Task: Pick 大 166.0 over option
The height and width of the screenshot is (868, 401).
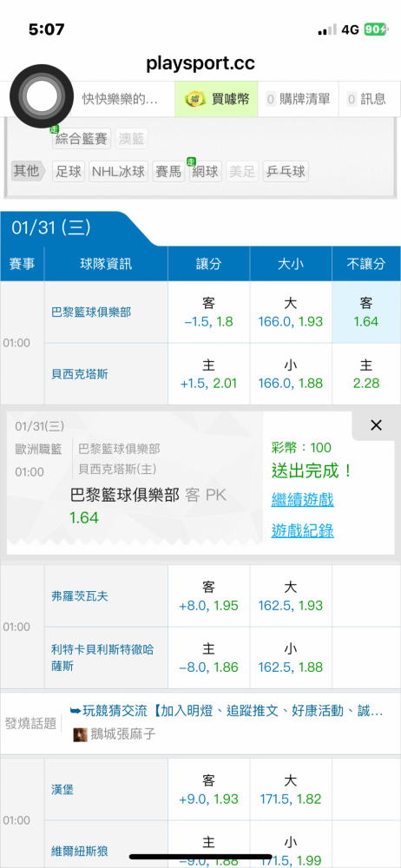Action: point(291,312)
